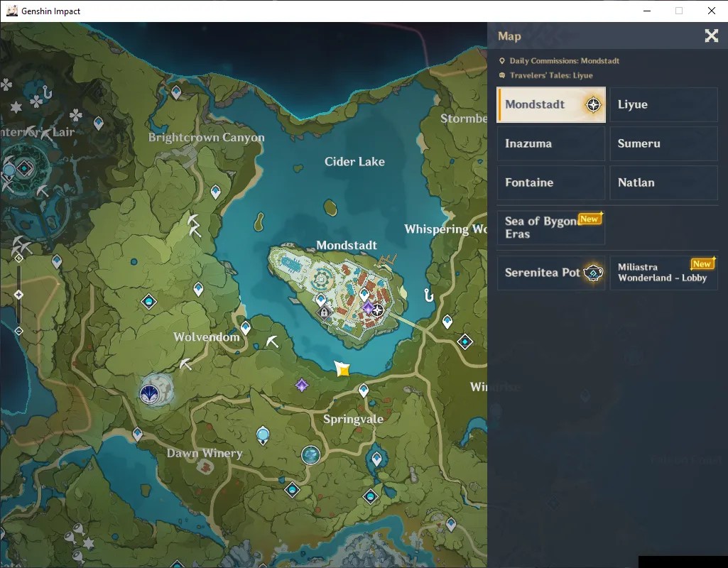
Task: Open Miliastra Wonderland Lobby entry
Action: tap(663, 273)
